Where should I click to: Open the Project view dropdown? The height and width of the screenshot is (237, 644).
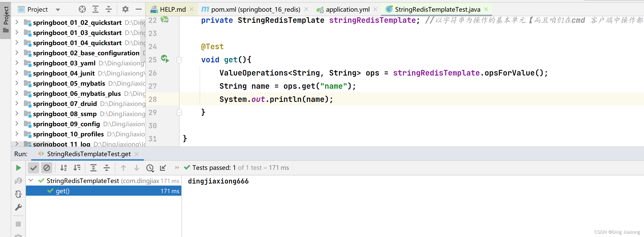tap(58, 10)
